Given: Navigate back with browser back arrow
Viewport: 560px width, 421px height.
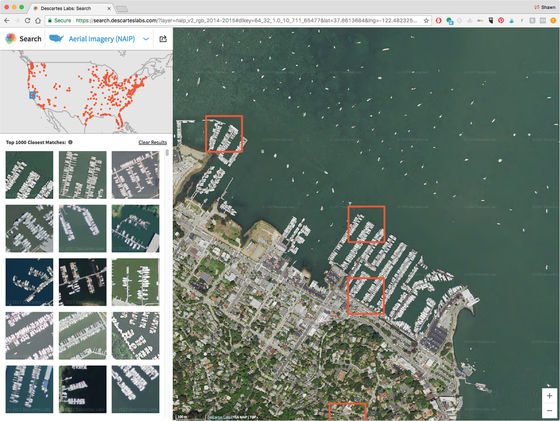Looking at the screenshot, I should (x=7, y=21).
